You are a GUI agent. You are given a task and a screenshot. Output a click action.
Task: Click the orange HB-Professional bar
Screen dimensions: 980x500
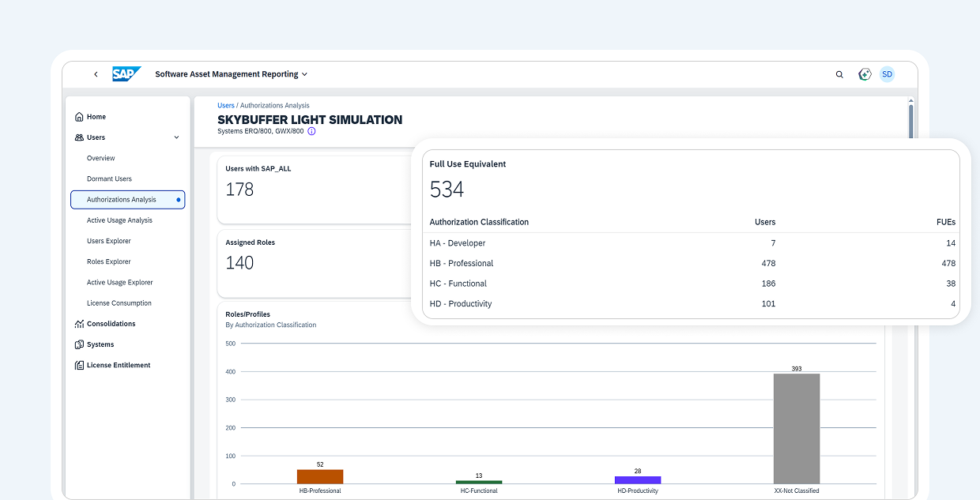(320, 476)
